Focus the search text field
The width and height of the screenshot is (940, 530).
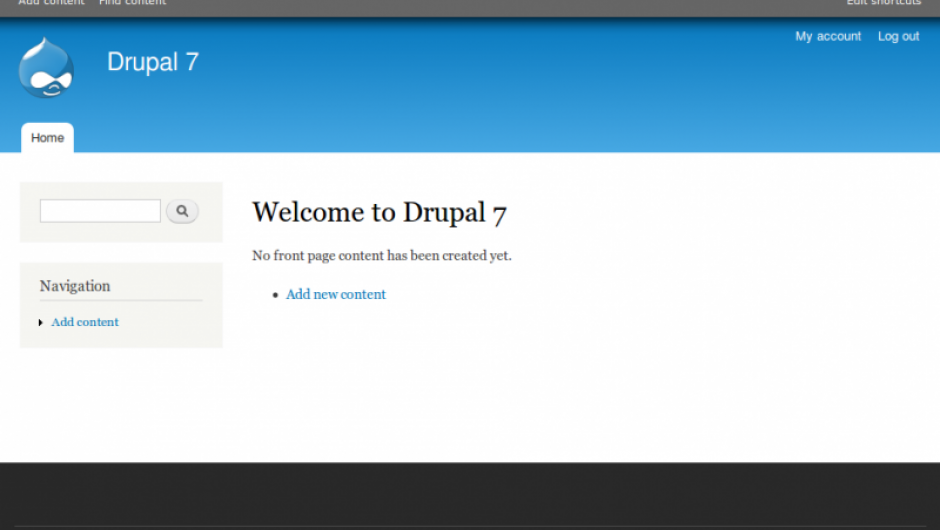click(100, 211)
